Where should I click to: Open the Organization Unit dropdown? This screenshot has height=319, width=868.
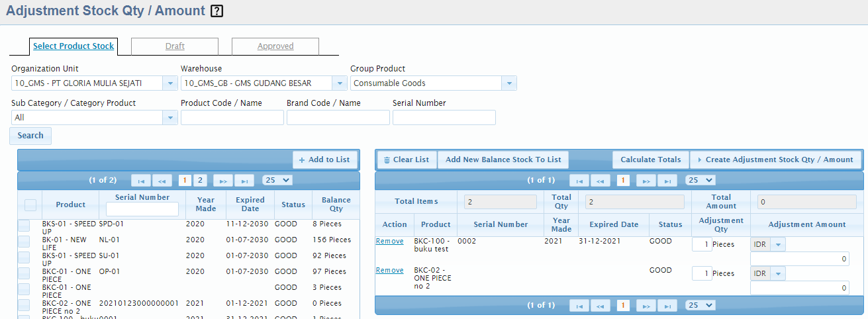tap(170, 83)
